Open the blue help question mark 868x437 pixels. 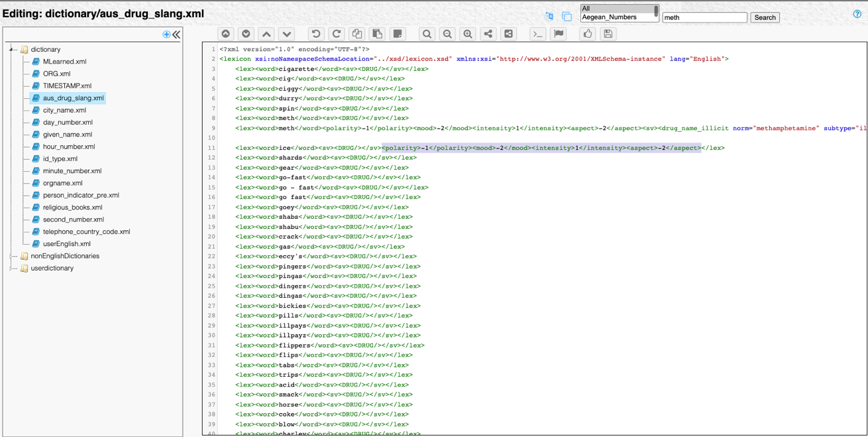click(x=857, y=14)
